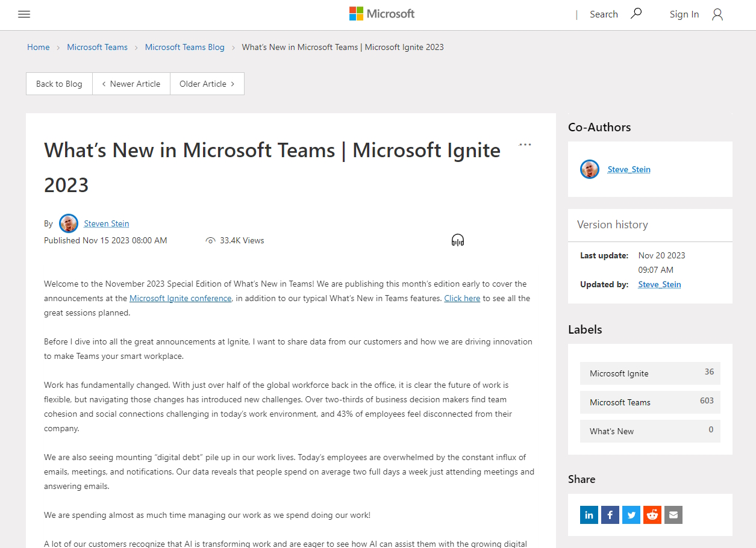Share the article on Twitter
This screenshot has width=756, height=548.
[x=631, y=515]
